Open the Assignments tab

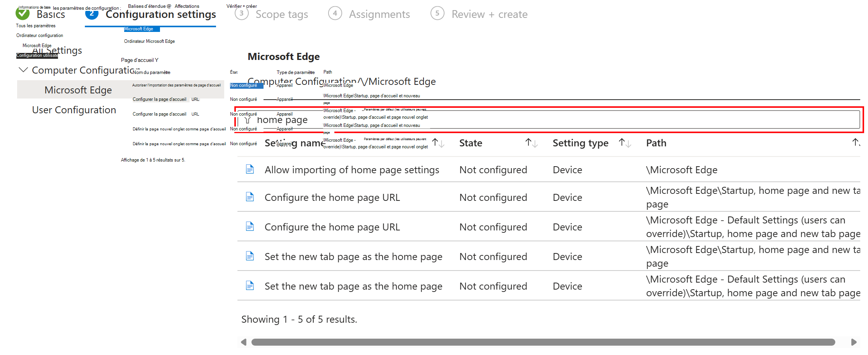[380, 14]
